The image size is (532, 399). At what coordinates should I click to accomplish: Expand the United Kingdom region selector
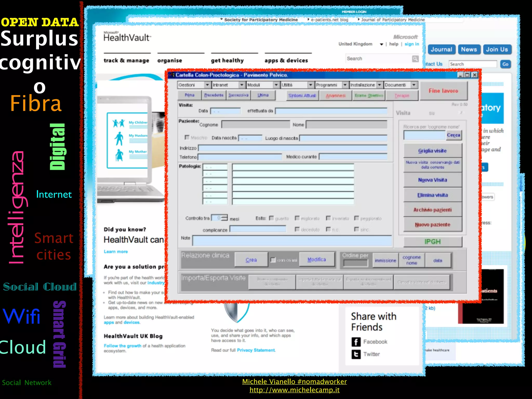click(x=381, y=44)
